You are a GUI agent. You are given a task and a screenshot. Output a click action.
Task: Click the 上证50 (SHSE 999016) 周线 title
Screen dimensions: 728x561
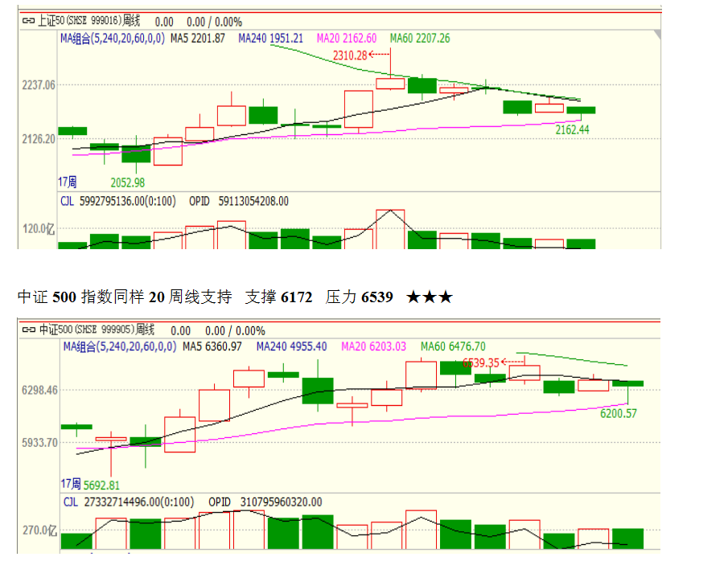[x=88, y=21]
